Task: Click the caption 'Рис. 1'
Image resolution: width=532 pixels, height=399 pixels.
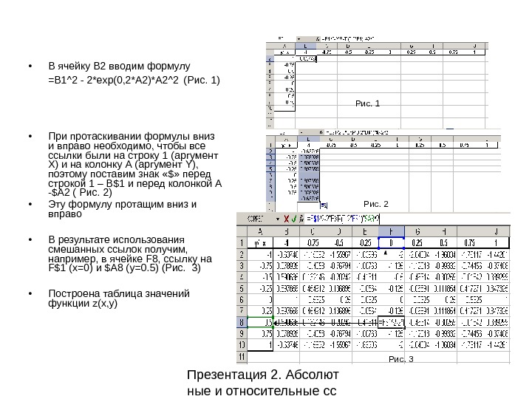Action: pyautogui.click(x=367, y=103)
